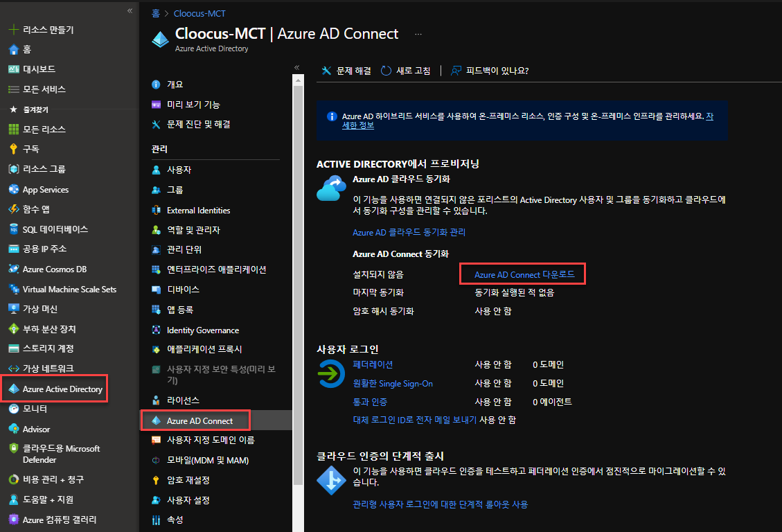
Task: Click the 문제 진단 및 해결 wrench icon
Action: coord(156,125)
